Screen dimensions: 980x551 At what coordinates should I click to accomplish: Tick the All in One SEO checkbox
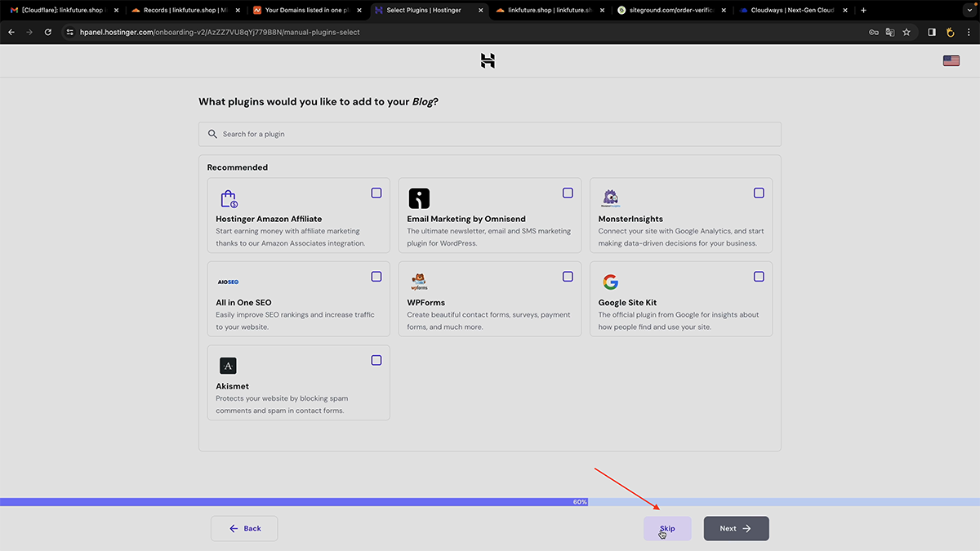coord(376,277)
